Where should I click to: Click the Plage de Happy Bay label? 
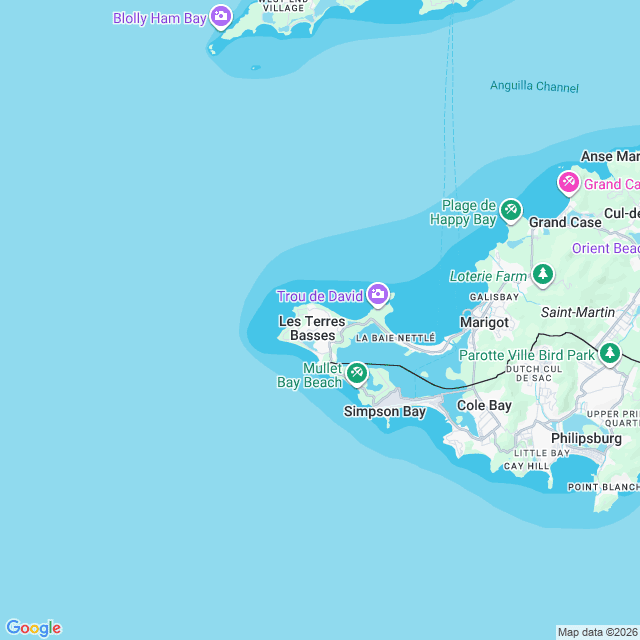(463, 212)
